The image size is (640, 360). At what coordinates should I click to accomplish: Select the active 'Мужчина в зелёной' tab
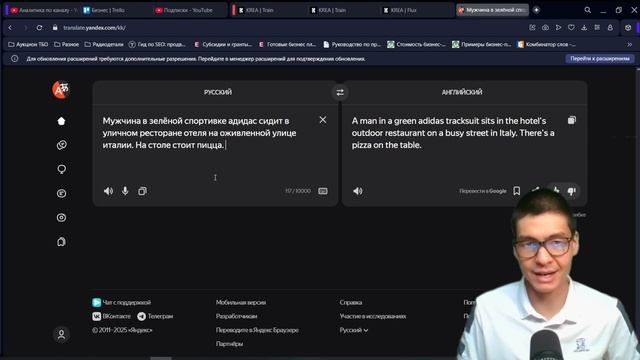coord(492,10)
